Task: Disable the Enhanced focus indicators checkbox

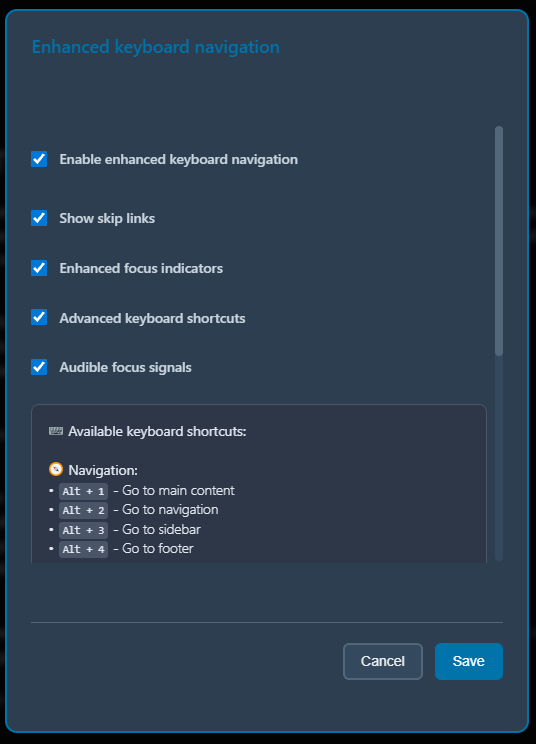Action: tap(39, 268)
